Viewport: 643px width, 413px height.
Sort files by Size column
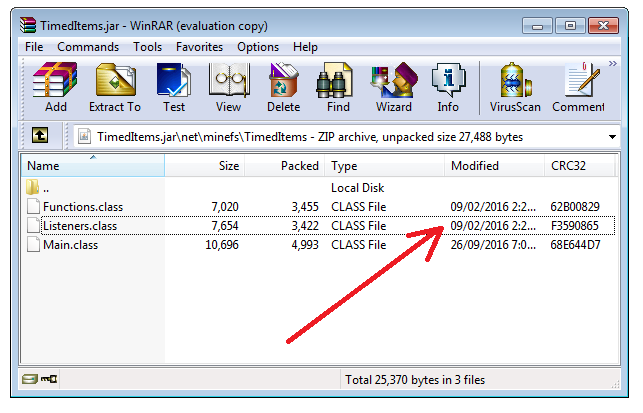coord(205,166)
